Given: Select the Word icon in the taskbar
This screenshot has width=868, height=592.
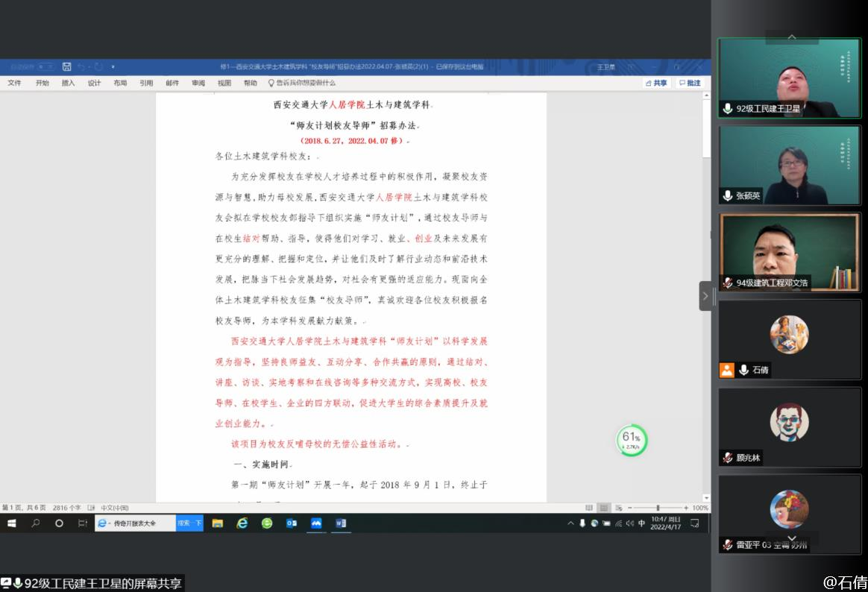Looking at the screenshot, I should point(341,523).
